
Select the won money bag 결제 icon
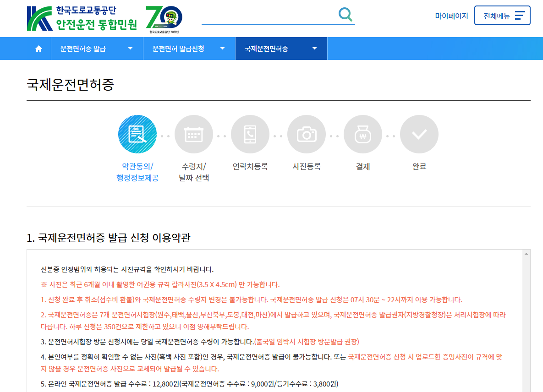tap(363, 134)
